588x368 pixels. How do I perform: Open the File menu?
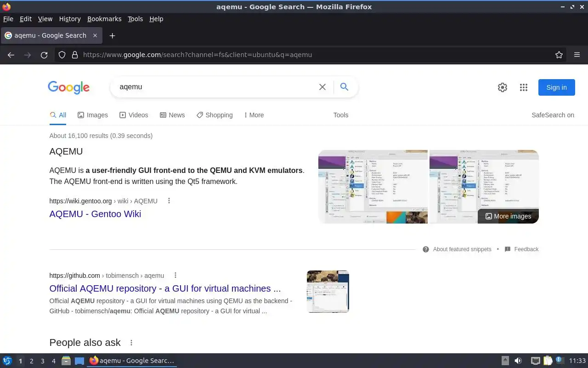(x=8, y=19)
